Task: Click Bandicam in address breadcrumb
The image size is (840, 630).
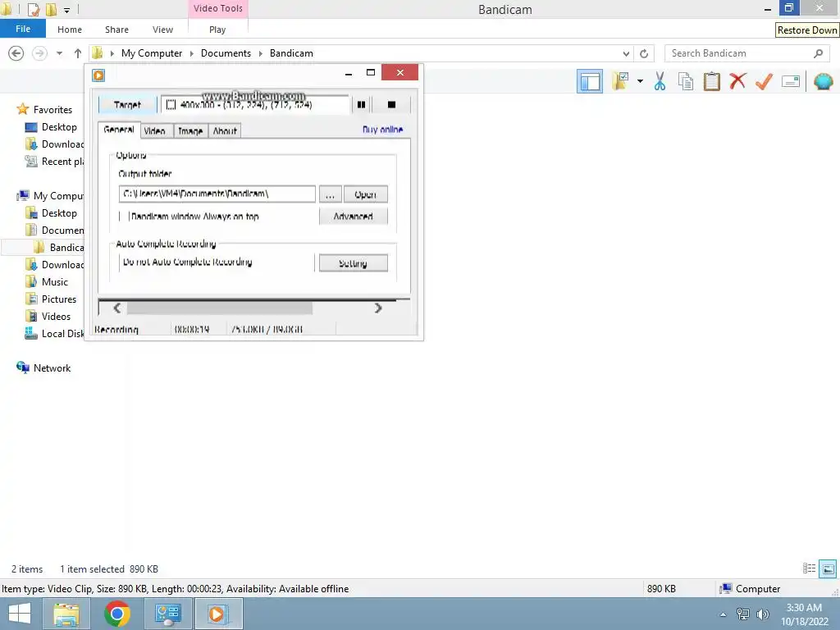Action: (291, 53)
